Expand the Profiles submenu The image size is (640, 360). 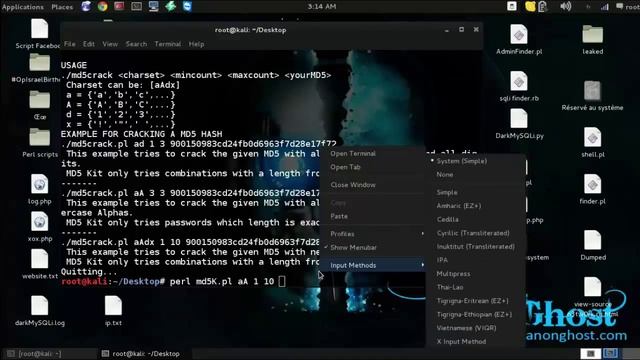click(x=373, y=234)
